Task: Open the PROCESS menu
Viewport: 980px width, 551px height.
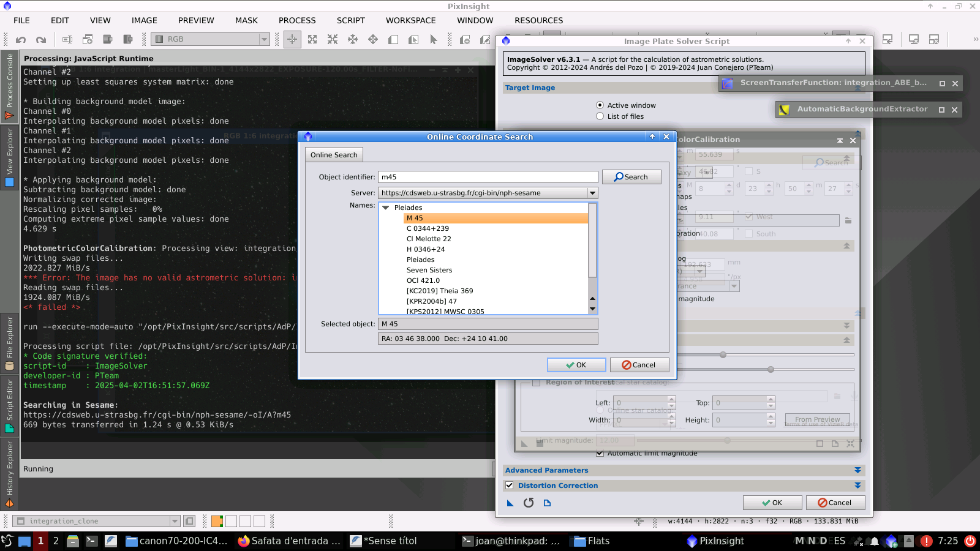Action: coord(297,20)
